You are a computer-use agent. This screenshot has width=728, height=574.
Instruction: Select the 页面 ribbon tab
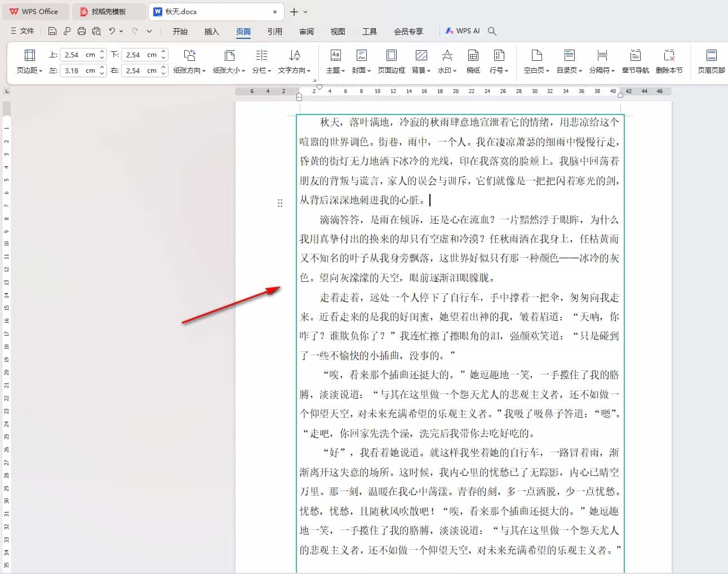(x=243, y=32)
